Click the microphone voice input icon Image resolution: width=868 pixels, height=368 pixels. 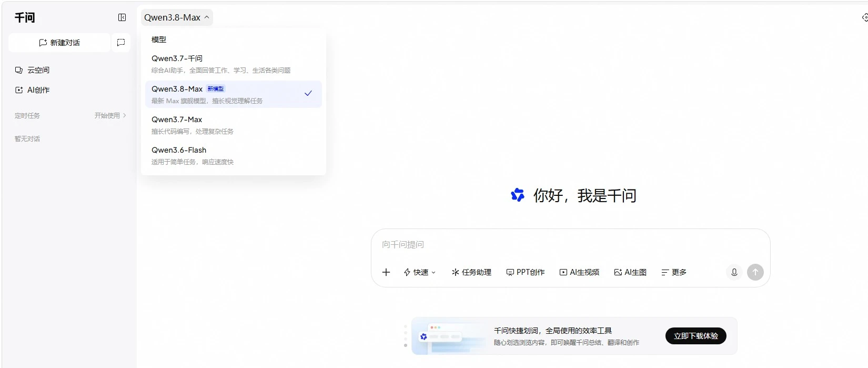tap(734, 272)
